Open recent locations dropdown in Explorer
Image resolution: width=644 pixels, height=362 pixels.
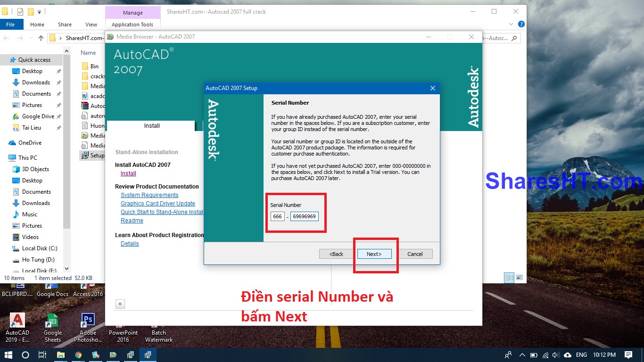point(31,38)
